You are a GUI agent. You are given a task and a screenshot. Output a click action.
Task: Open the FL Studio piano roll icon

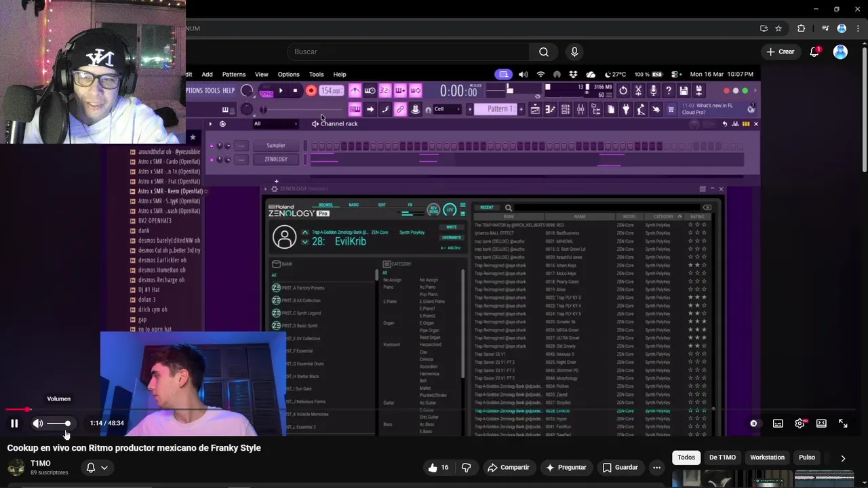[551, 109]
